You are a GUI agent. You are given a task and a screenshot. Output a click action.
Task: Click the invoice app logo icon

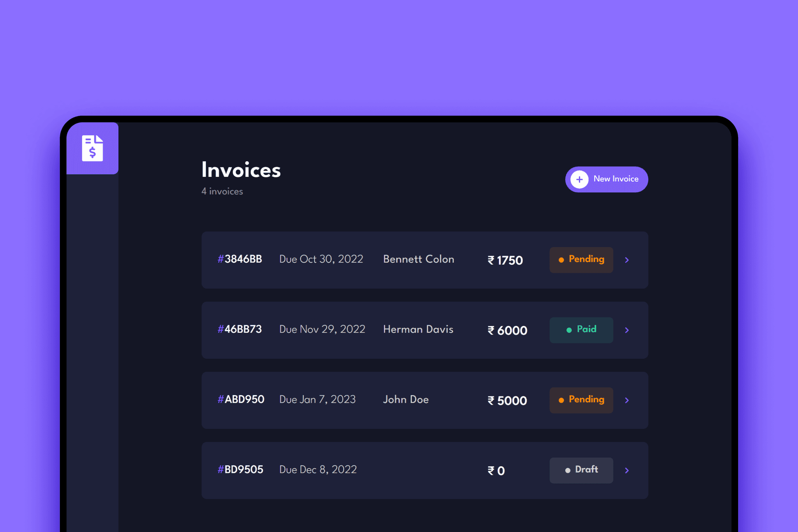tap(92, 148)
